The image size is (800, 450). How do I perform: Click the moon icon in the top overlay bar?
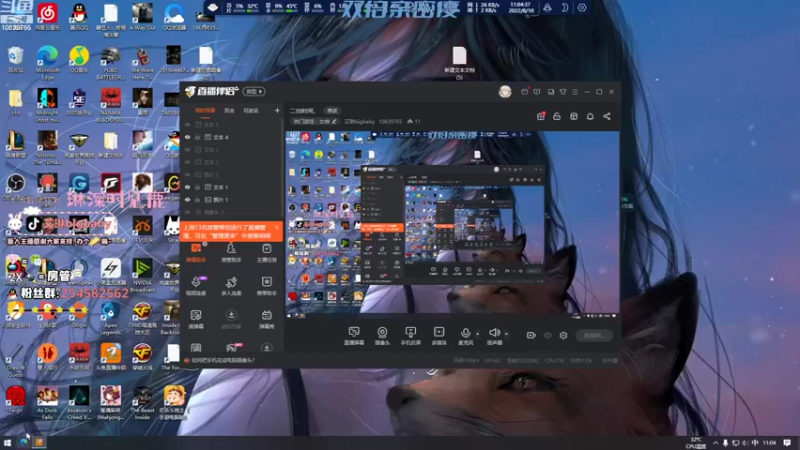[x=564, y=8]
